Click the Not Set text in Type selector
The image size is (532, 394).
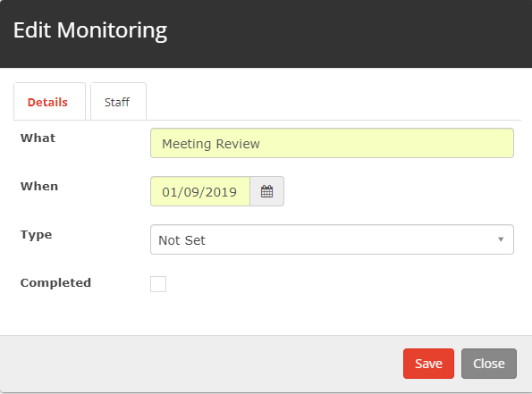coord(182,240)
